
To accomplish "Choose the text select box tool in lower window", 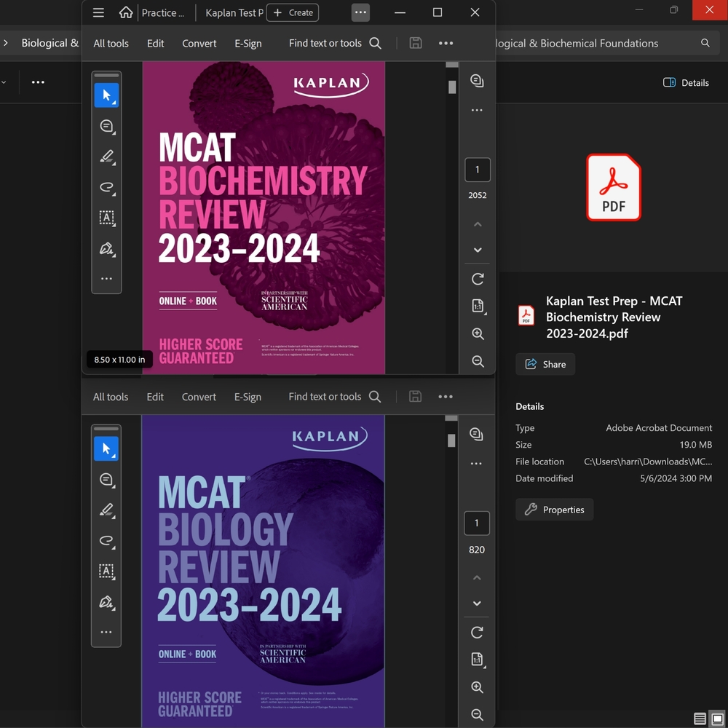I will point(106,571).
